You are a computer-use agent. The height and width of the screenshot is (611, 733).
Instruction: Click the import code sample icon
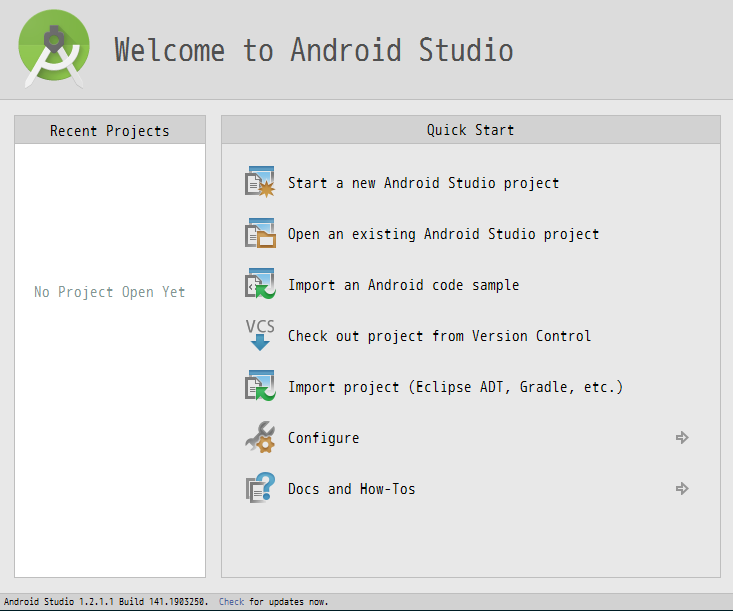[x=260, y=284]
